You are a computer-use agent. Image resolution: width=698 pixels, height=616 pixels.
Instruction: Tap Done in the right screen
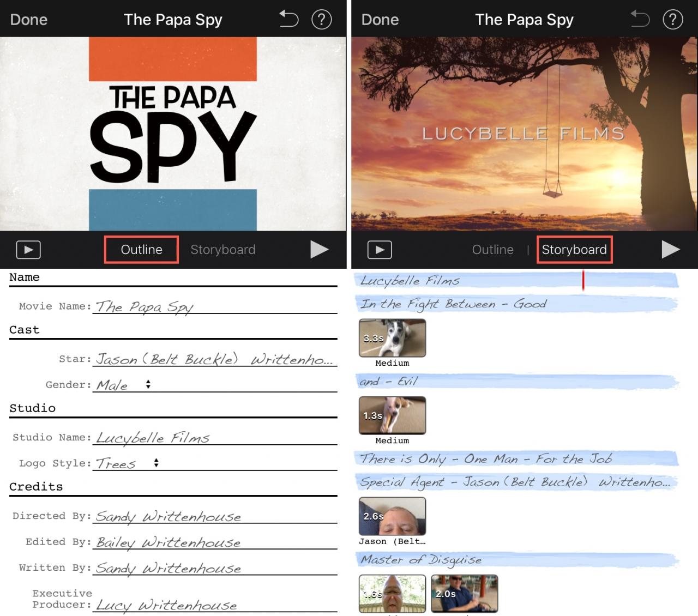click(x=380, y=20)
